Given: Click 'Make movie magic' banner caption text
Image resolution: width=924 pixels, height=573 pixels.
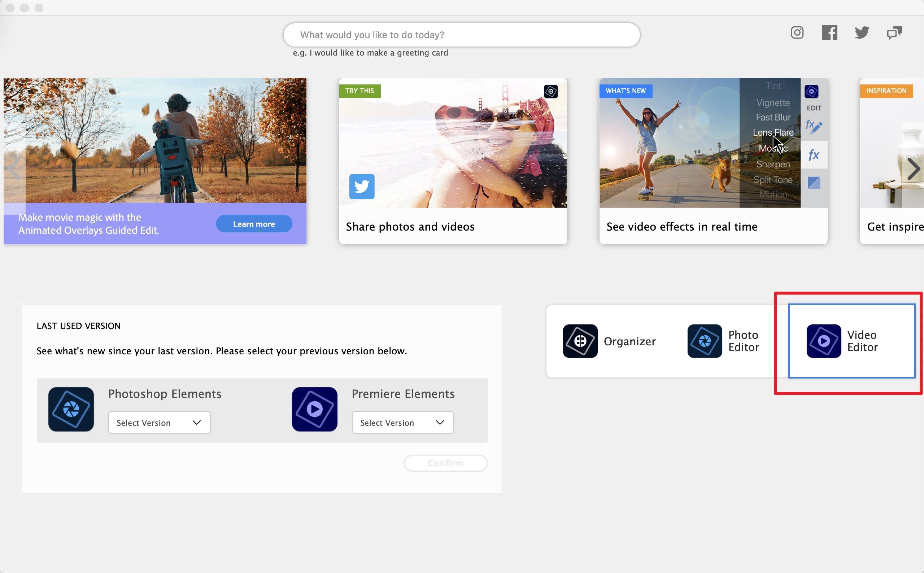Looking at the screenshot, I should click(89, 224).
